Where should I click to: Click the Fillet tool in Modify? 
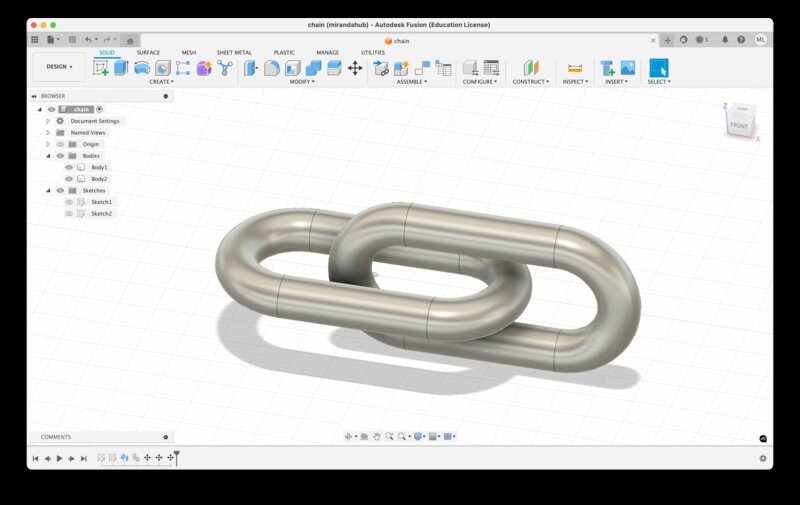pos(271,68)
